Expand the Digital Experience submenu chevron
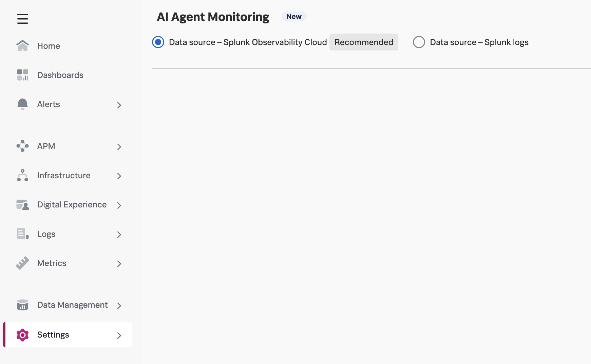 click(x=119, y=205)
